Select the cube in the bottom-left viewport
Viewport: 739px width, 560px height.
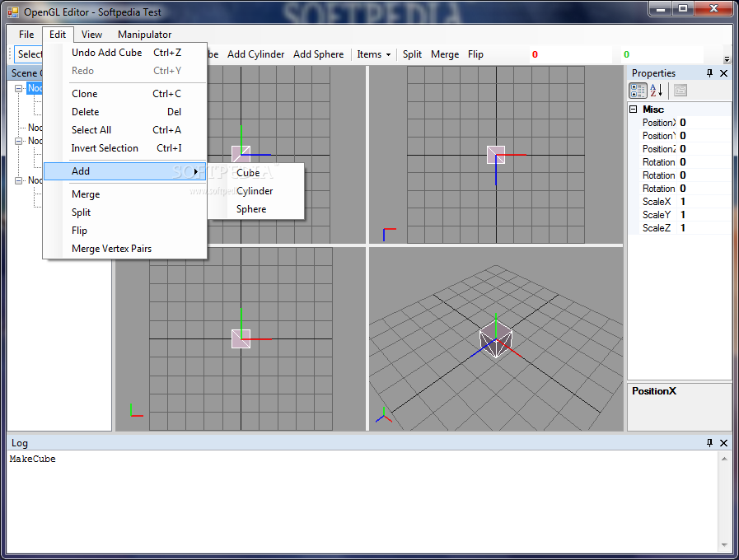[x=241, y=338]
